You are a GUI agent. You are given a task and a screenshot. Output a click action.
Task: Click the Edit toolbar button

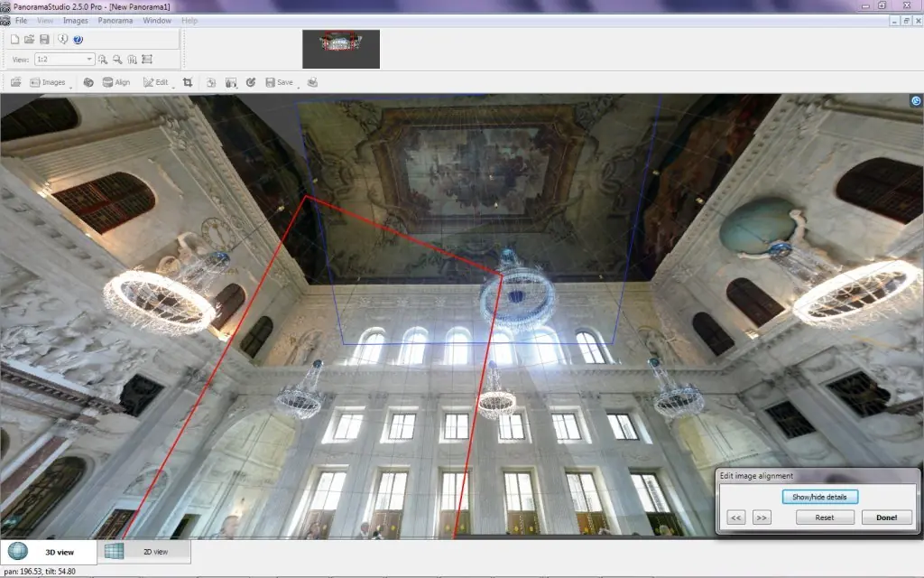pos(155,82)
